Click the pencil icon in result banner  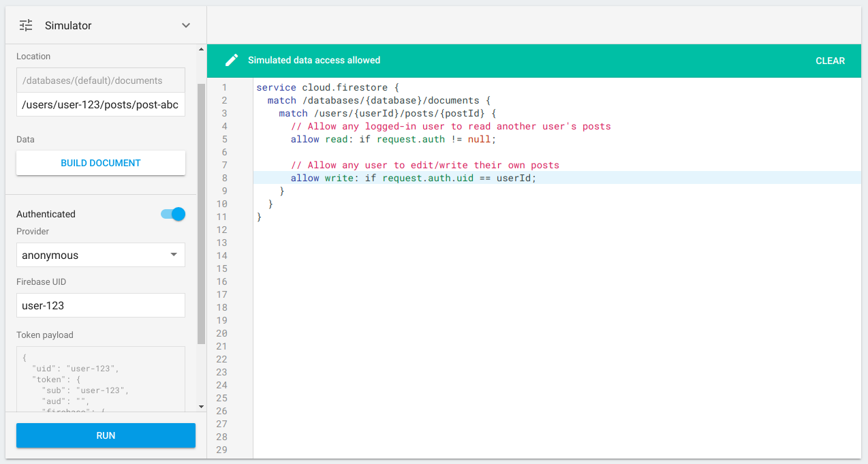pos(232,60)
